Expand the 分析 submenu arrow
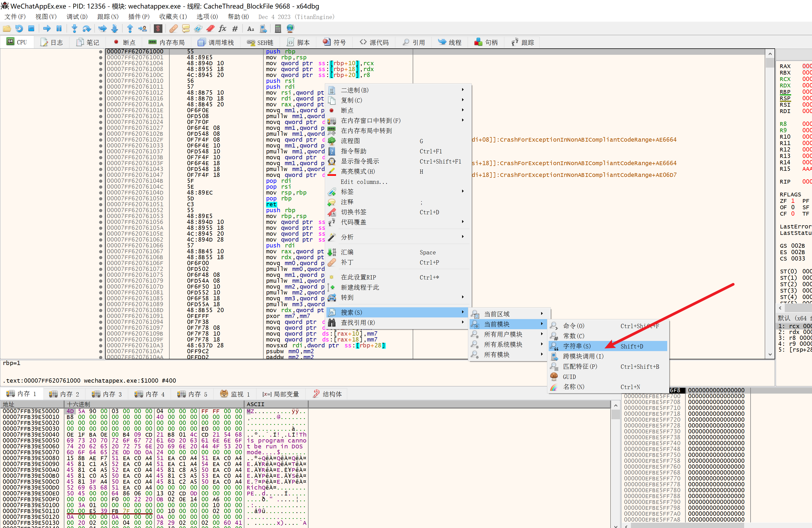Viewport: 812px width, 528px height. [x=463, y=237]
